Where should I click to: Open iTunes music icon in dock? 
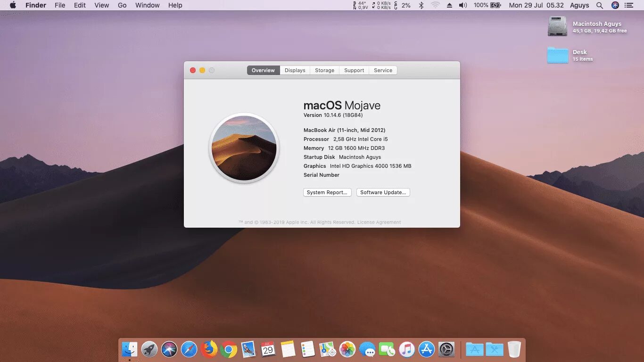[x=407, y=349]
